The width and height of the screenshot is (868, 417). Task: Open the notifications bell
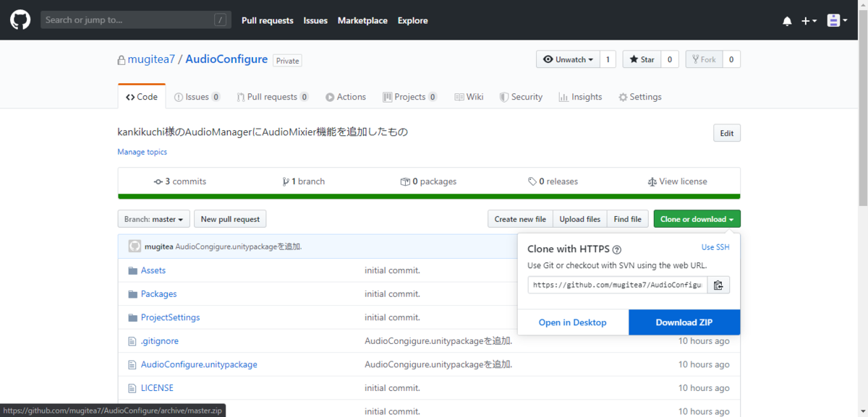click(787, 21)
